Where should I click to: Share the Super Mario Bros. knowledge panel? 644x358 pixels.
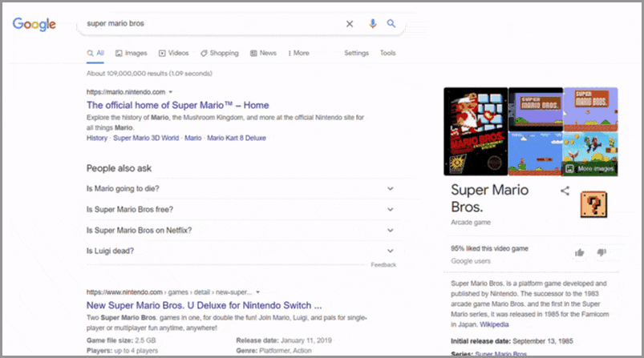tap(565, 191)
